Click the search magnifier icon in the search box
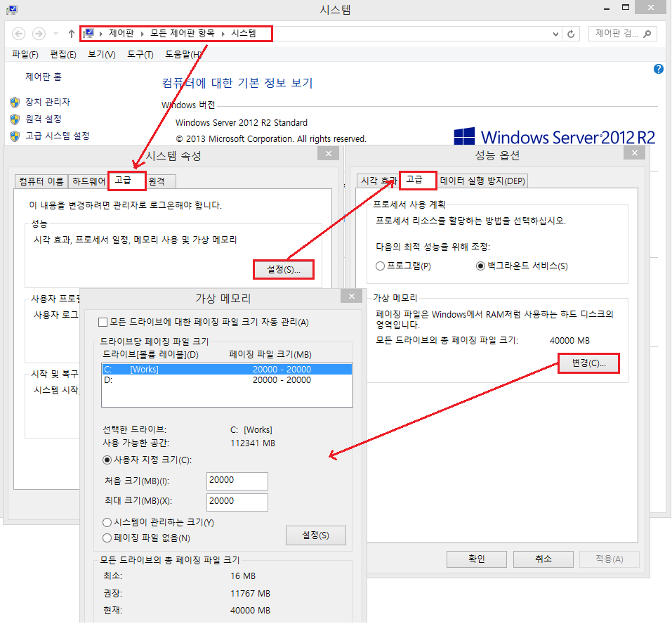672x624 pixels. pos(647,34)
